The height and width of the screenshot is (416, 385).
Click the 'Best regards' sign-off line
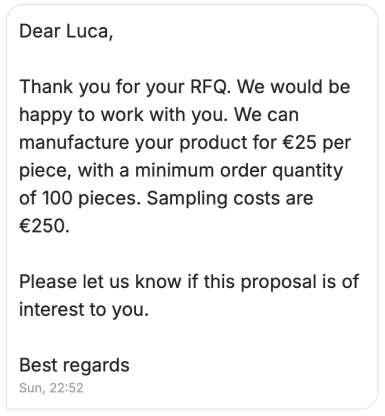point(74,365)
